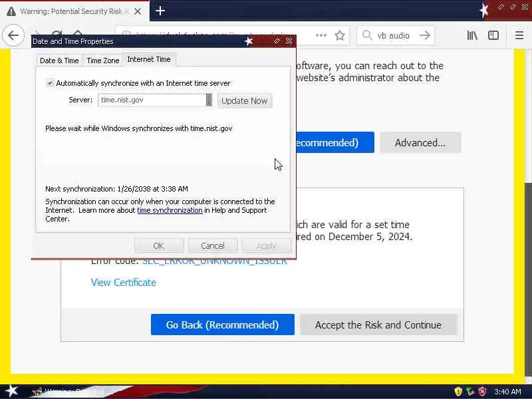Click the Next synchronization 1/26/2038 text
The width and height of the screenshot is (532, 399).
coord(116,189)
